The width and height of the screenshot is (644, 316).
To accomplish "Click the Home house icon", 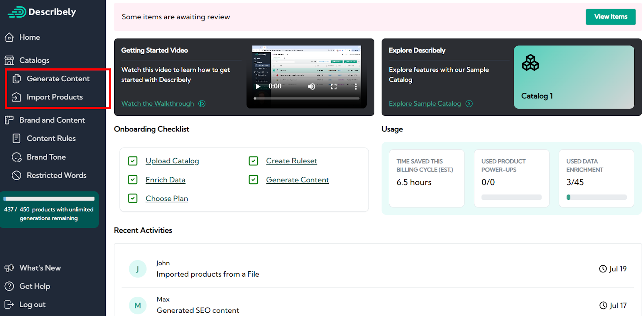I will 9,37.
